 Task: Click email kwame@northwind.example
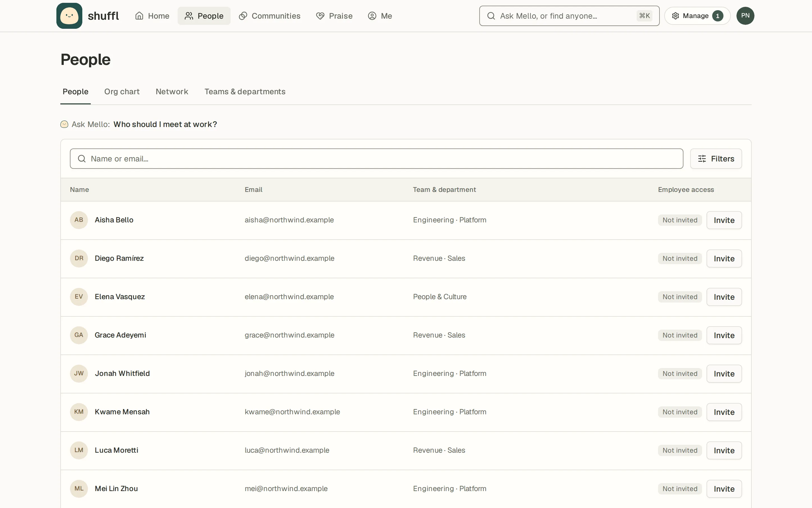pos(292,412)
